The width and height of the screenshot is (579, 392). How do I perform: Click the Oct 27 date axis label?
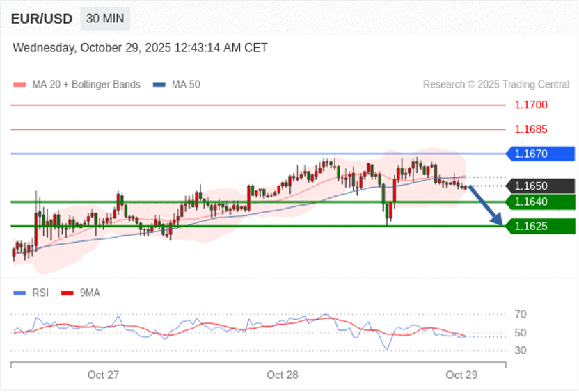[103, 375]
